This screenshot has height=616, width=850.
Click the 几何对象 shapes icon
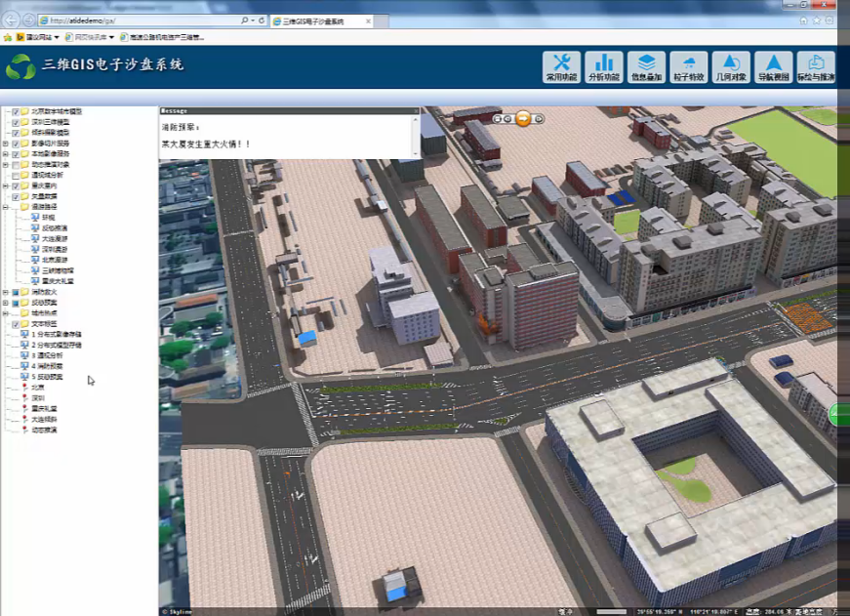coord(731,66)
